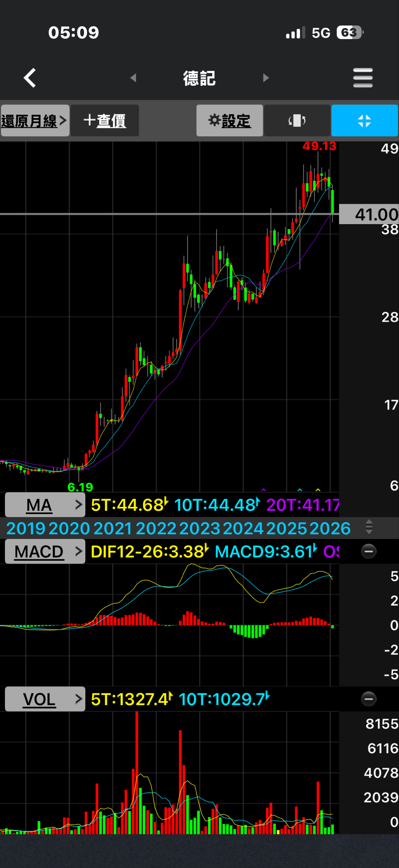The image size is (399, 868).
Task: Select year 2025 on timeline
Action: click(287, 528)
